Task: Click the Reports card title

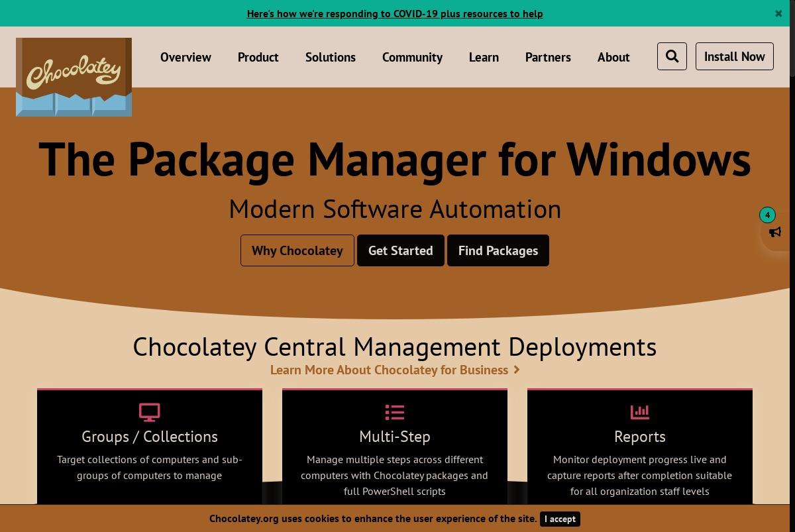Action: [x=640, y=437]
